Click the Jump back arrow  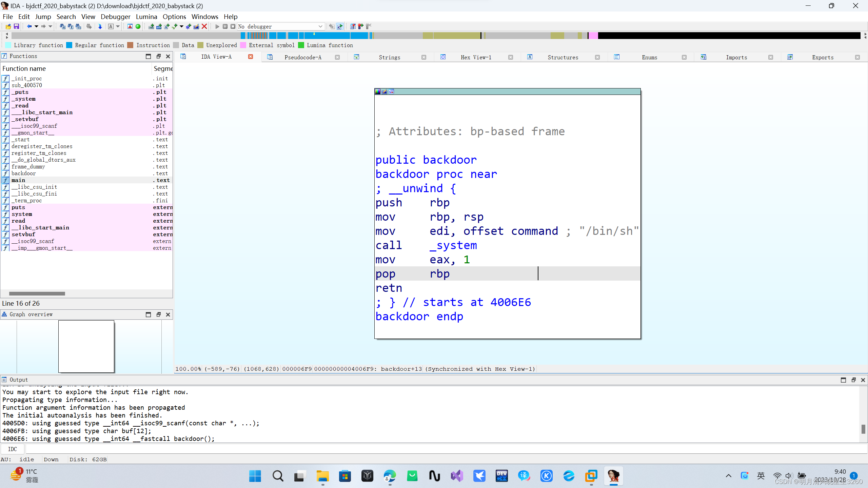tap(29, 26)
